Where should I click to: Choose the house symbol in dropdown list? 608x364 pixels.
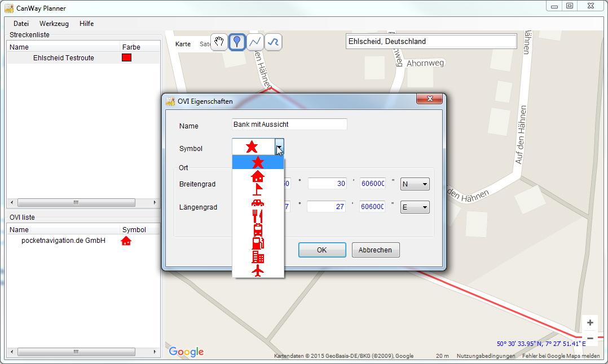tap(258, 176)
